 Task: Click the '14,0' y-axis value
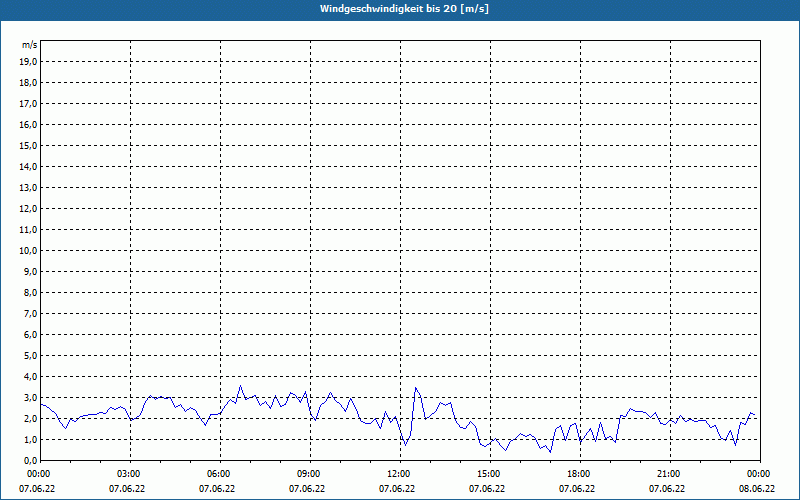(x=28, y=166)
